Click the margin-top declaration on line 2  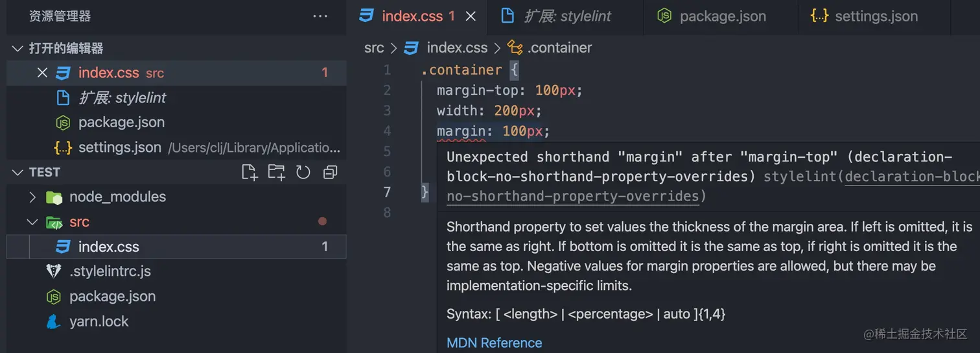(x=510, y=90)
